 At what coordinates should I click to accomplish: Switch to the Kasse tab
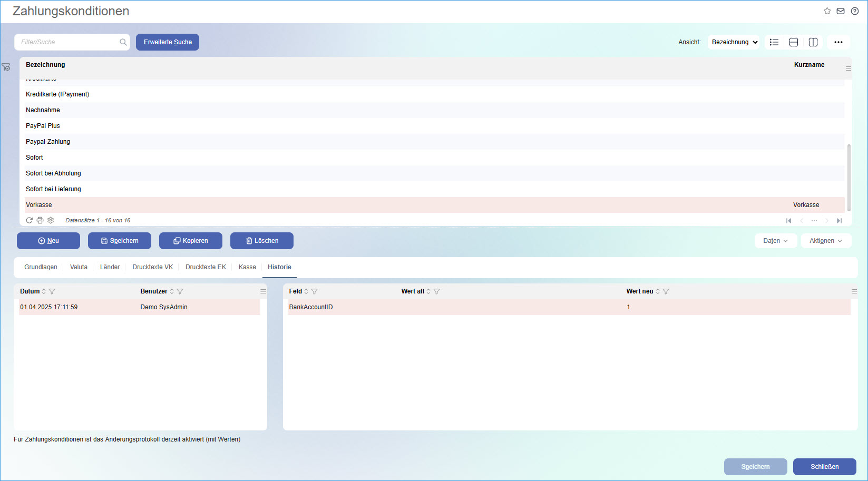point(247,267)
